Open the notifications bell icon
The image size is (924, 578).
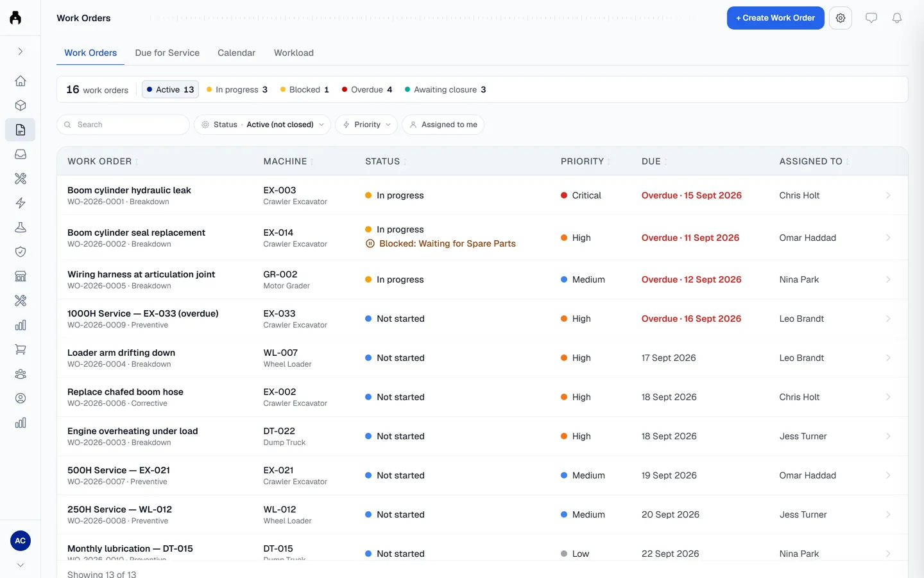click(x=897, y=18)
